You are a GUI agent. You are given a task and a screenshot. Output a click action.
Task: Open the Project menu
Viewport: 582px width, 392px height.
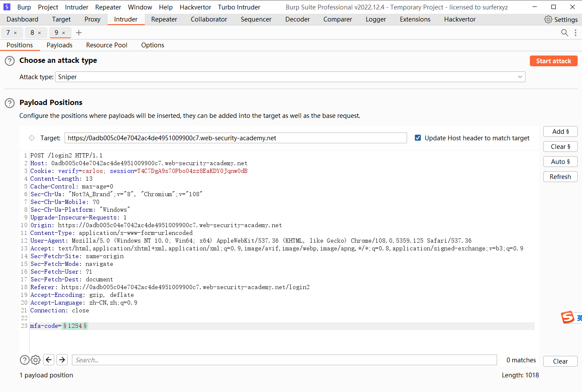[48, 7]
